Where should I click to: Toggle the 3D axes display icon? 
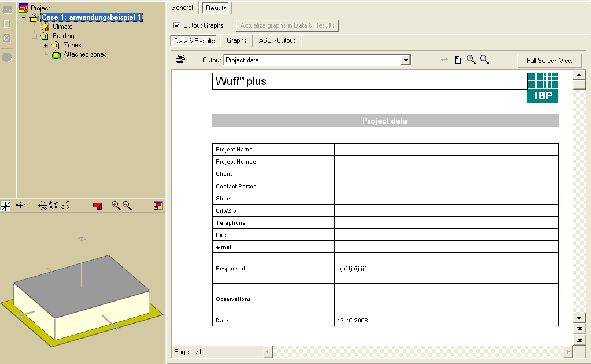pos(6,206)
